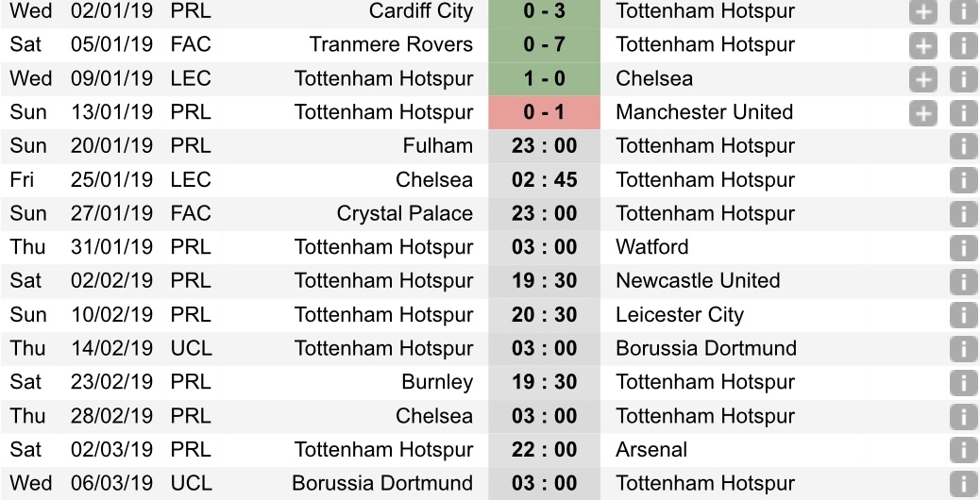Expand the Tottenham versus Chelsea 1-0 match
980x500 pixels.
coord(922,79)
